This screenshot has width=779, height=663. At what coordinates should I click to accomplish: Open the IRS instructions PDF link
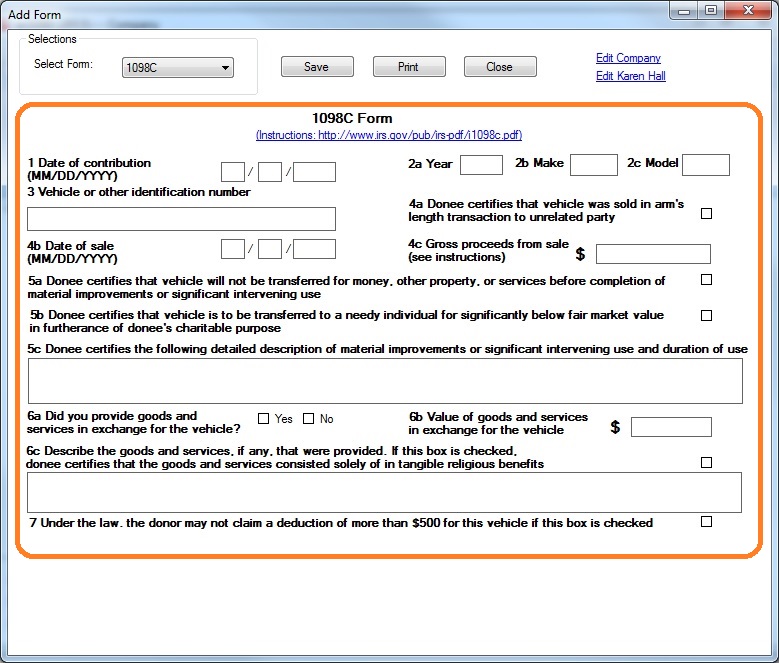(x=388, y=135)
